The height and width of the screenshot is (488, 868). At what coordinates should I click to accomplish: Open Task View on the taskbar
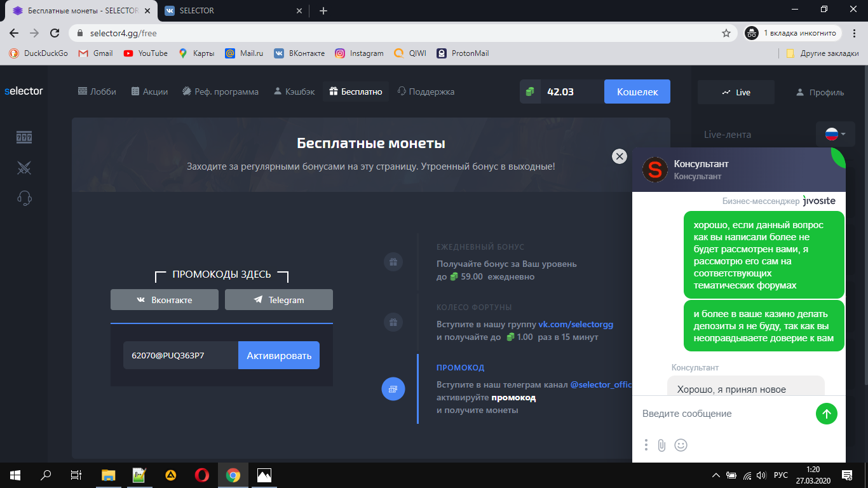point(76,475)
